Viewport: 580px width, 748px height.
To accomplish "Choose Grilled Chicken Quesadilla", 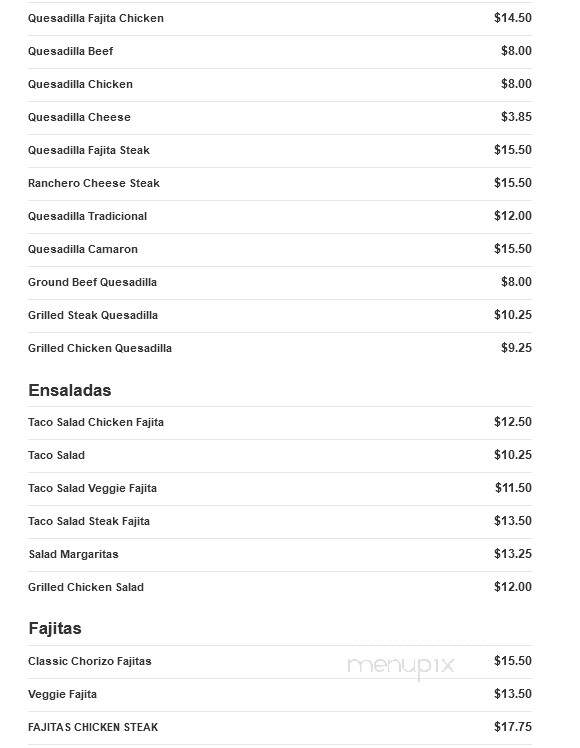I will click(x=280, y=348).
